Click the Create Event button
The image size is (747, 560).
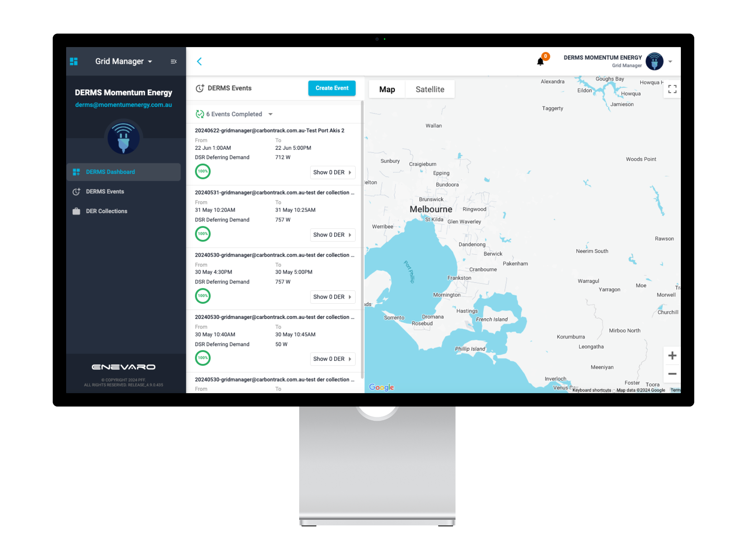[x=331, y=88]
